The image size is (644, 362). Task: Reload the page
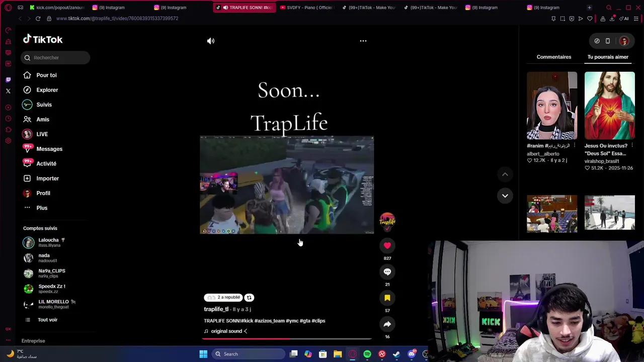click(x=38, y=19)
